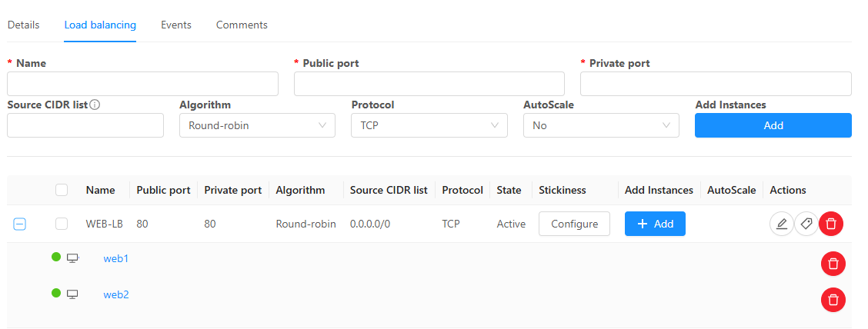Click the monitor icon next to web1
This screenshot has height=329, width=868.
pyautogui.click(x=73, y=258)
